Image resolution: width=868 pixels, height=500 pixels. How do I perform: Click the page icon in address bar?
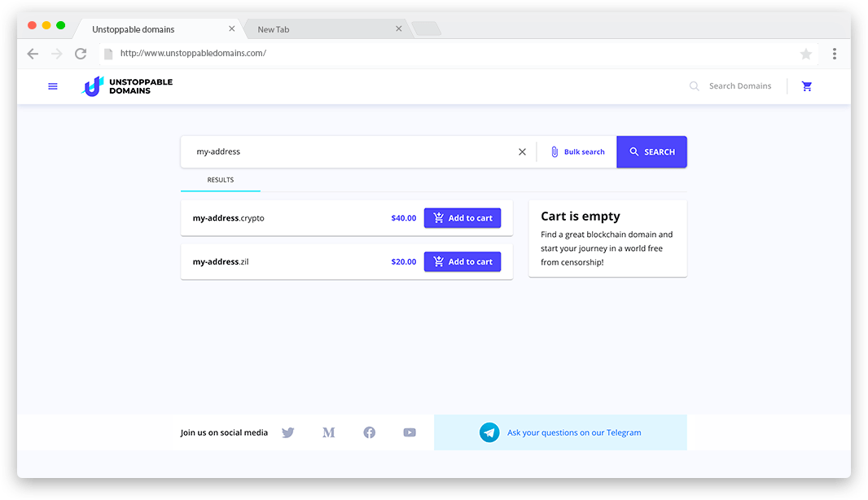[x=108, y=54]
